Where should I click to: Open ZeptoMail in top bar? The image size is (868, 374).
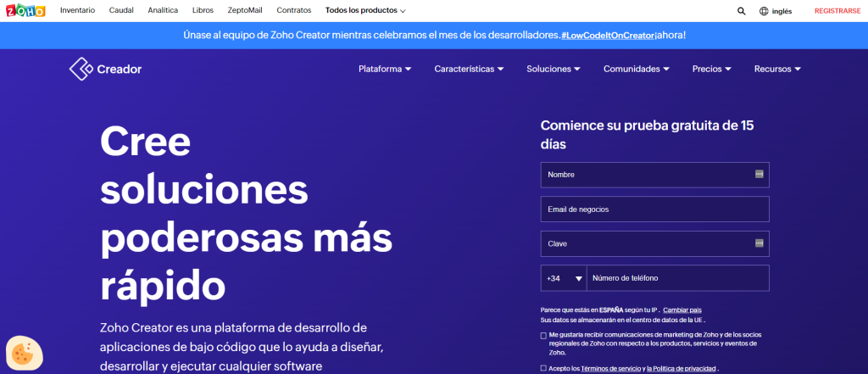point(245,10)
